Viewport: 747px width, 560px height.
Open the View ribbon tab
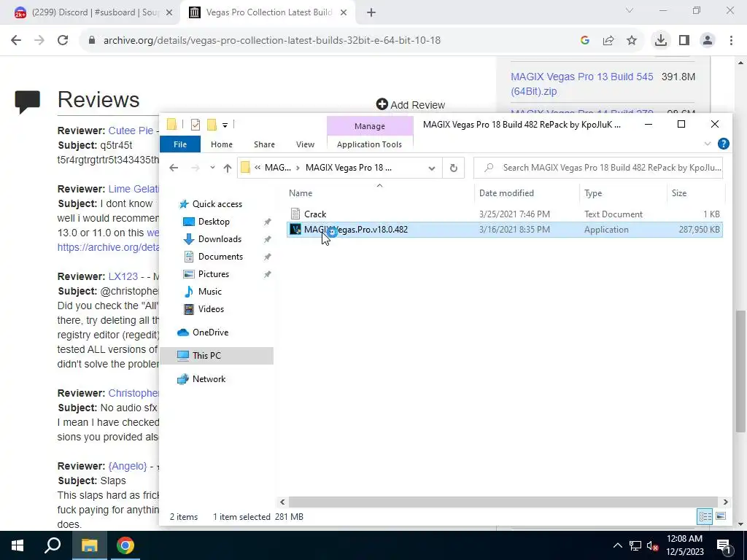[x=306, y=144]
